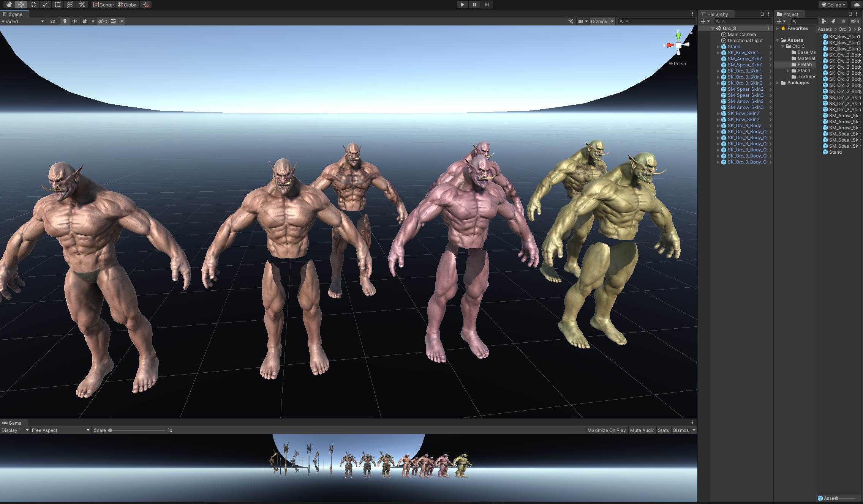Toggle handle rotation Global button

point(128,5)
